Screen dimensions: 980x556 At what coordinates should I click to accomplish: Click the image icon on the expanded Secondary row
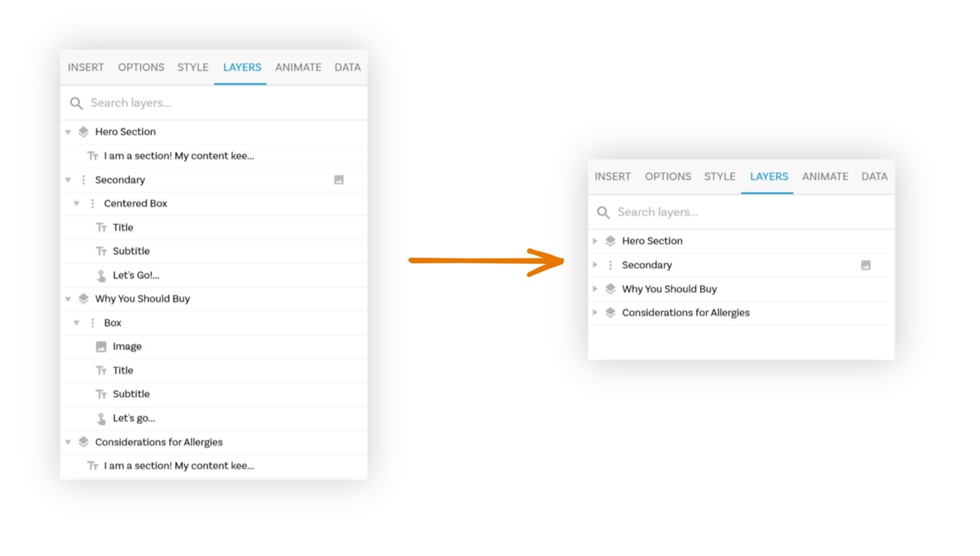339,180
